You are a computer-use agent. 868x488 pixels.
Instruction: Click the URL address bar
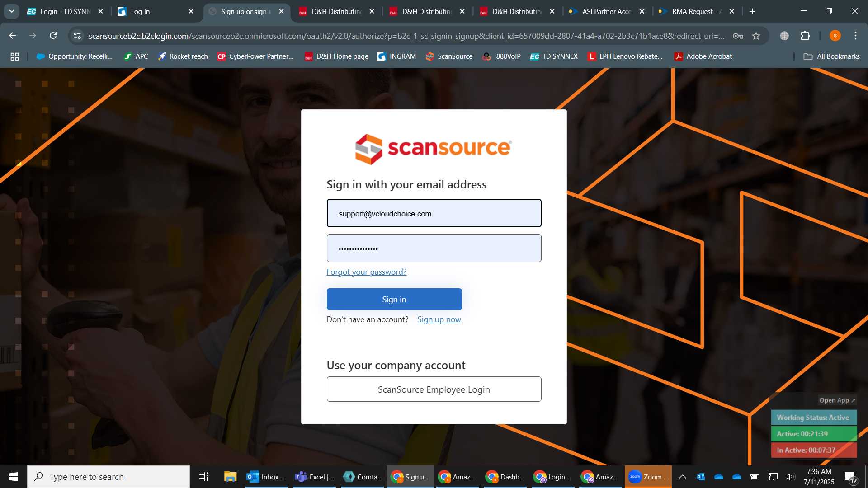tap(406, 36)
